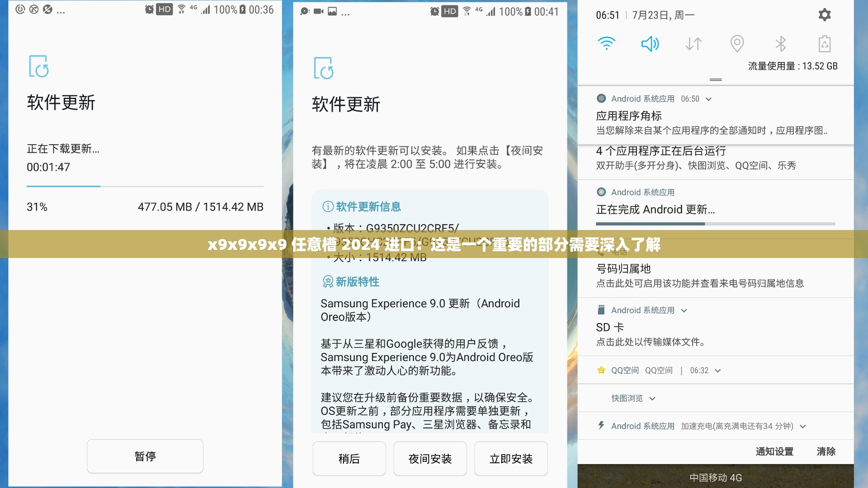Toggle Bluetooth quick setting

781,44
